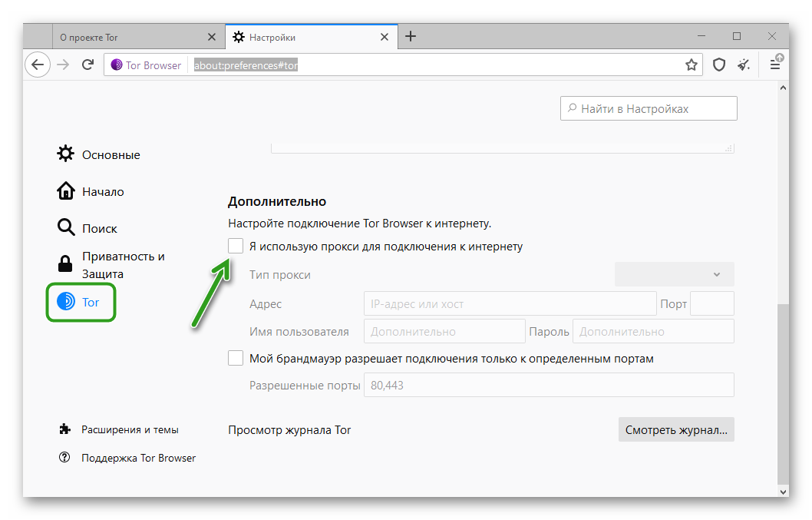Click the Просмотр журнала Tor label
Screen dimensions: 812x520
click(289, 430)
